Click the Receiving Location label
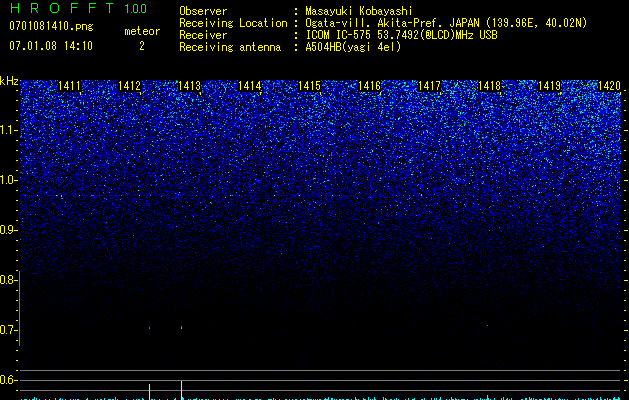629x400 pixels. (233, 23)
